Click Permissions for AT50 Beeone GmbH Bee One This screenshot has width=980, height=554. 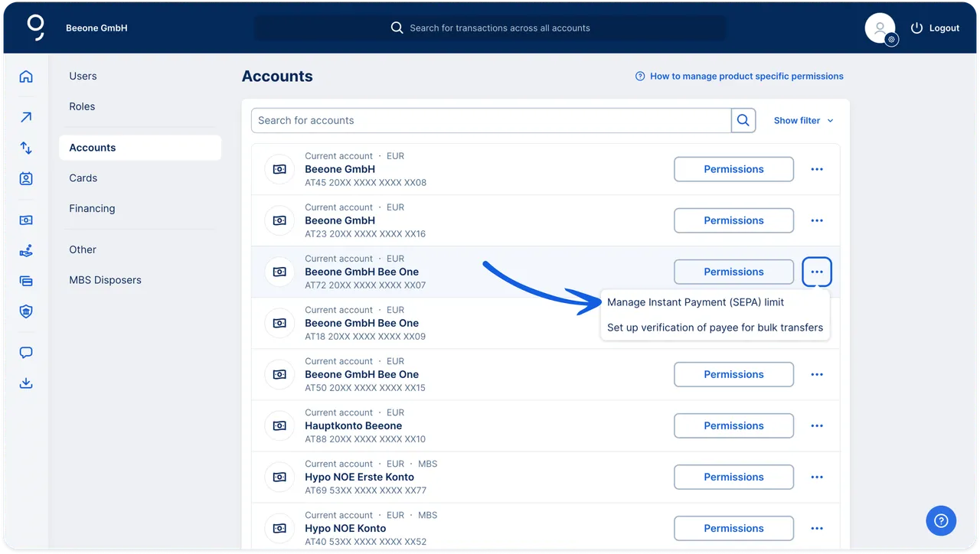733,374
